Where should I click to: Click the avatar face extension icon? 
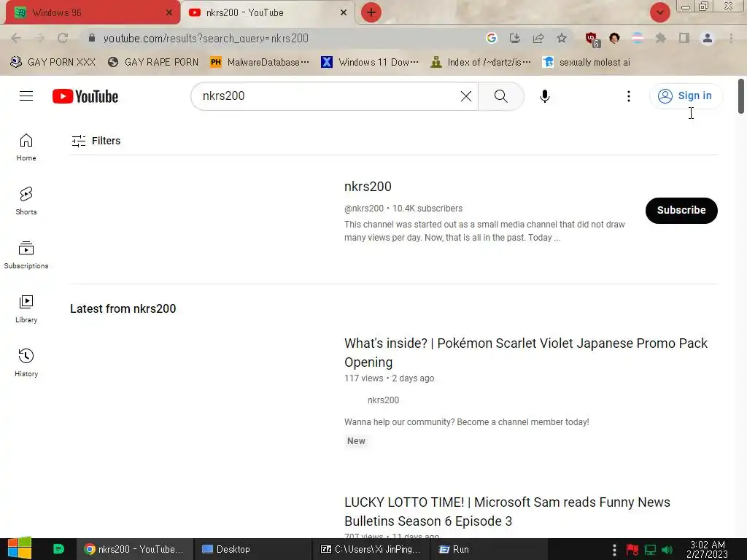(x=614, y=38)
